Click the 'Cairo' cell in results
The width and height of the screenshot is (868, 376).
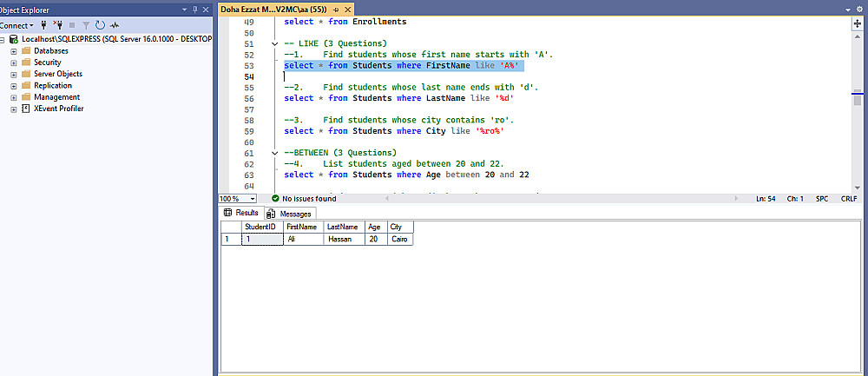[399, 239]
